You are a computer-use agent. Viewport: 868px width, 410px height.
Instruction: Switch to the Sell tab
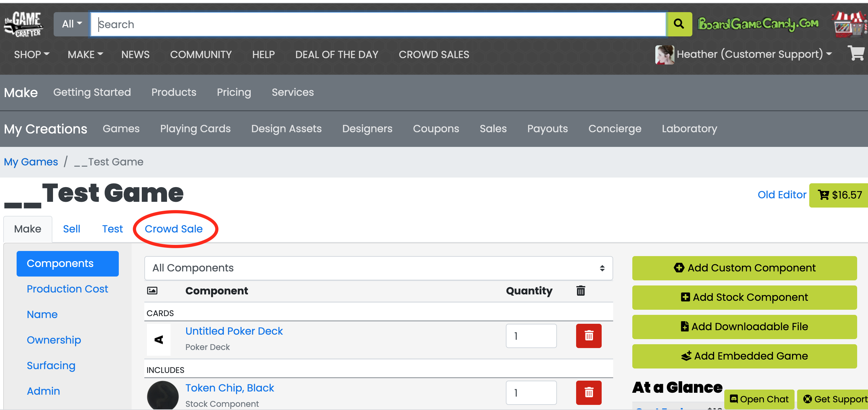click(72, 229)
